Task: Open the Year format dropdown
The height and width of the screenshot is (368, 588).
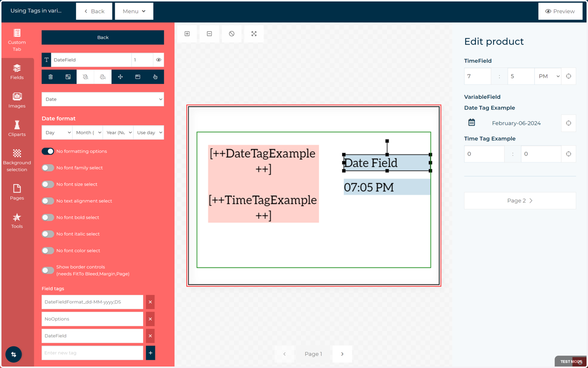Action: click(x=118, y=132)
